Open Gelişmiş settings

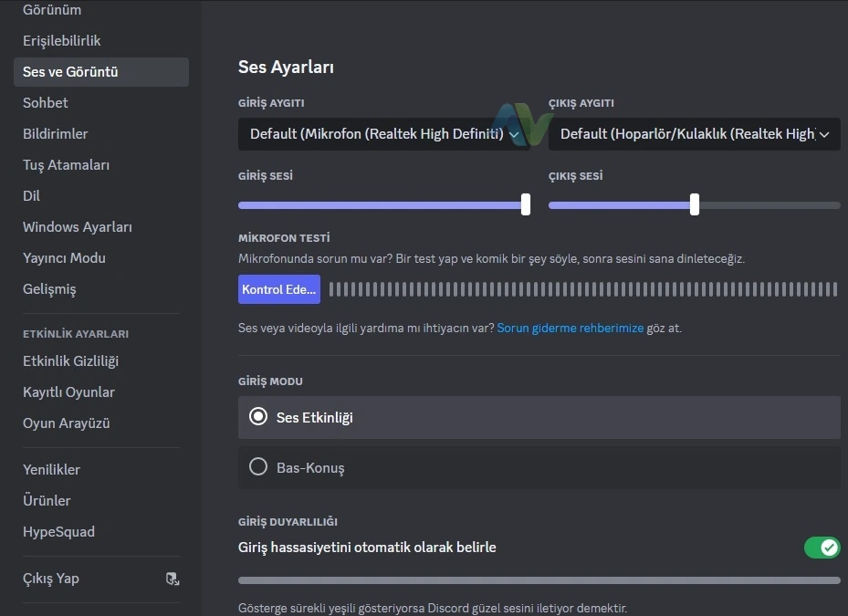49,289
